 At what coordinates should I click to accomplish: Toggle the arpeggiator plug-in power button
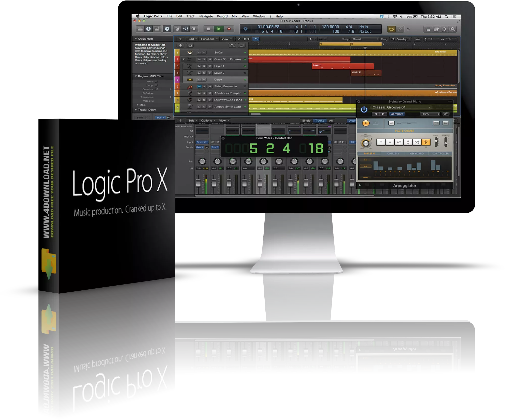[x=364, y=109]
